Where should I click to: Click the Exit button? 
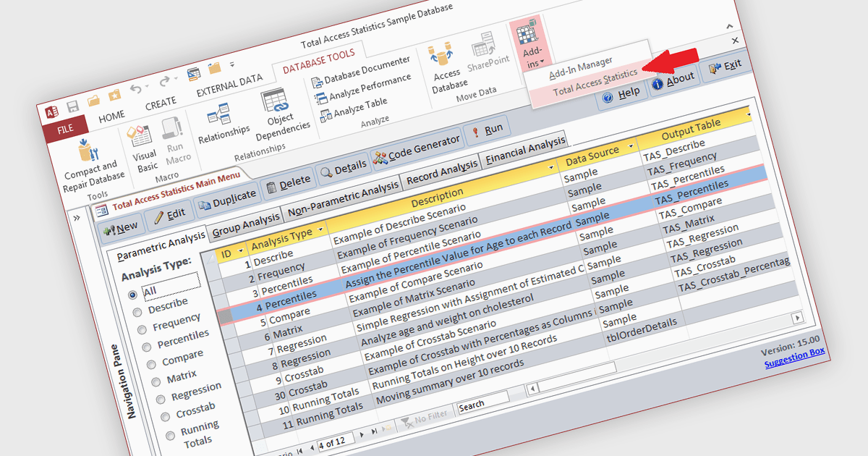tap(725, 67)
